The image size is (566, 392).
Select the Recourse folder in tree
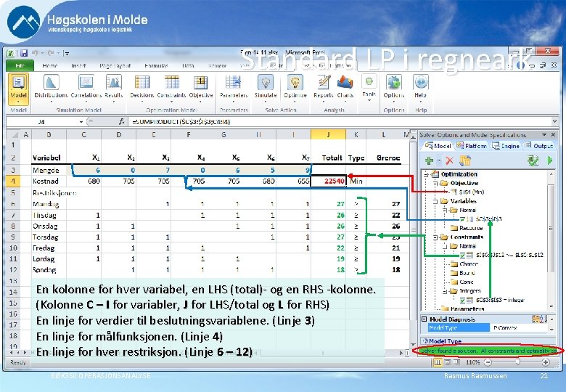[467, 228]
